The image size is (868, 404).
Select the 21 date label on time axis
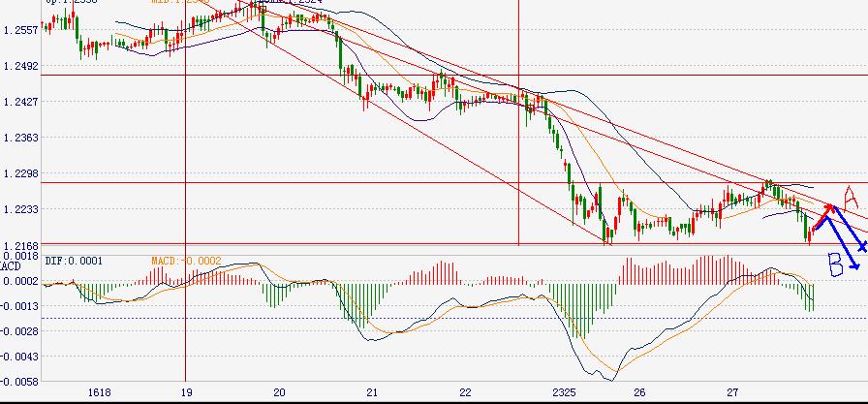point(372,393)
